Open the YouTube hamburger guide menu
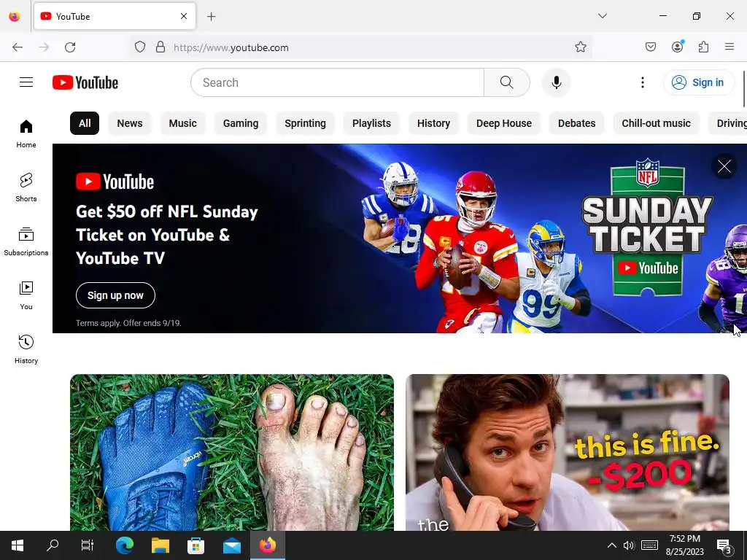 (26, 82)
